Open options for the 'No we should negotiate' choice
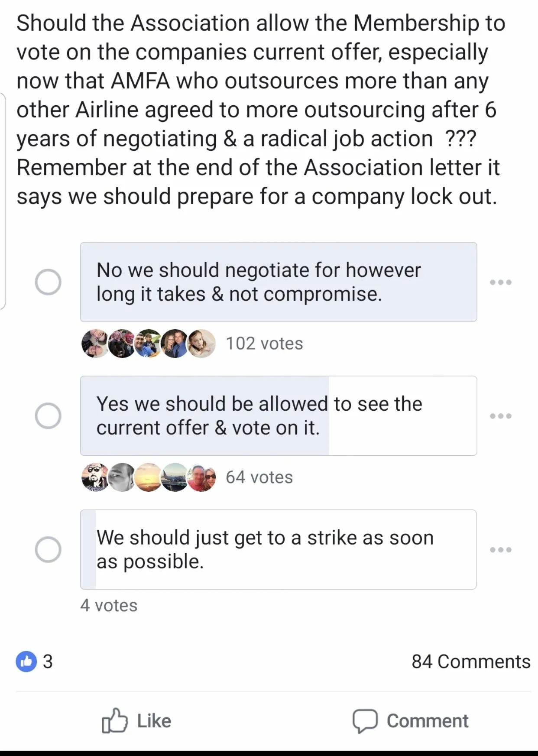This screenshot has width=538, height=756. [x=500, y=282]
